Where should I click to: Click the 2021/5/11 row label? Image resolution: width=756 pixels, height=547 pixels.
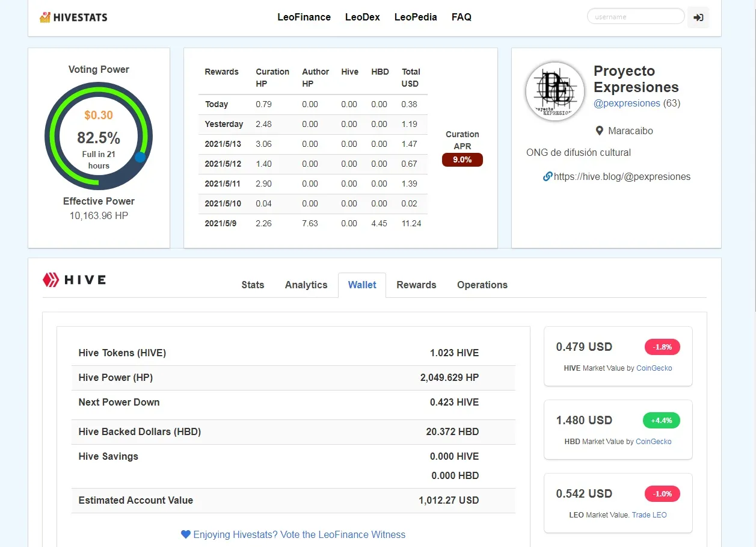pos(223,184)
